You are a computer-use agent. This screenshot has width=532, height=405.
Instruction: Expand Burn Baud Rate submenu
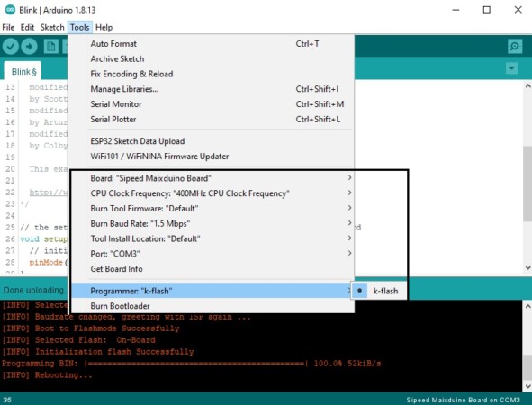349,223
